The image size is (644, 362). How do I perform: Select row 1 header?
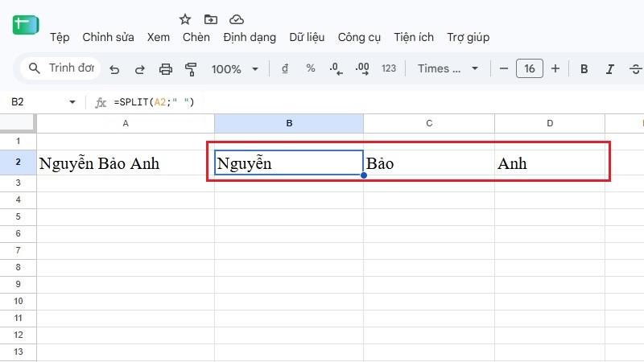tap(18, 142)
